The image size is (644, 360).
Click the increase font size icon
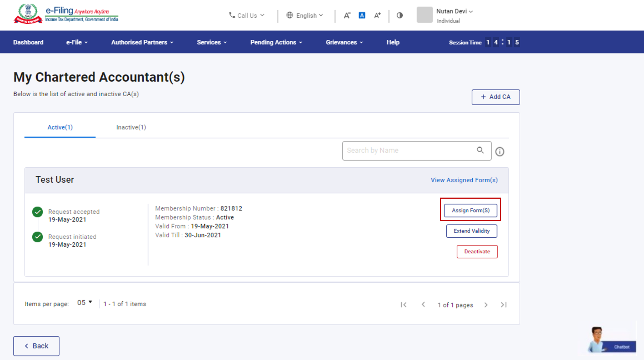377,15
